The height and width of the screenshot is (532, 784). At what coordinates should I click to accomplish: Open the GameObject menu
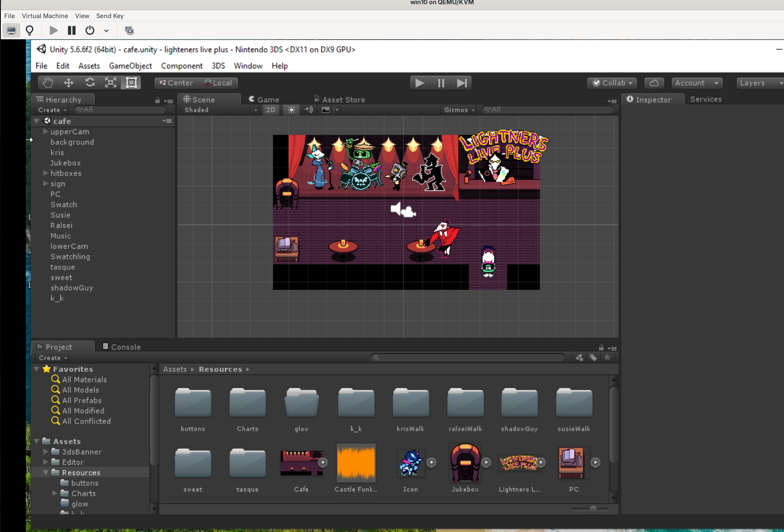click(x=130, y=66)
